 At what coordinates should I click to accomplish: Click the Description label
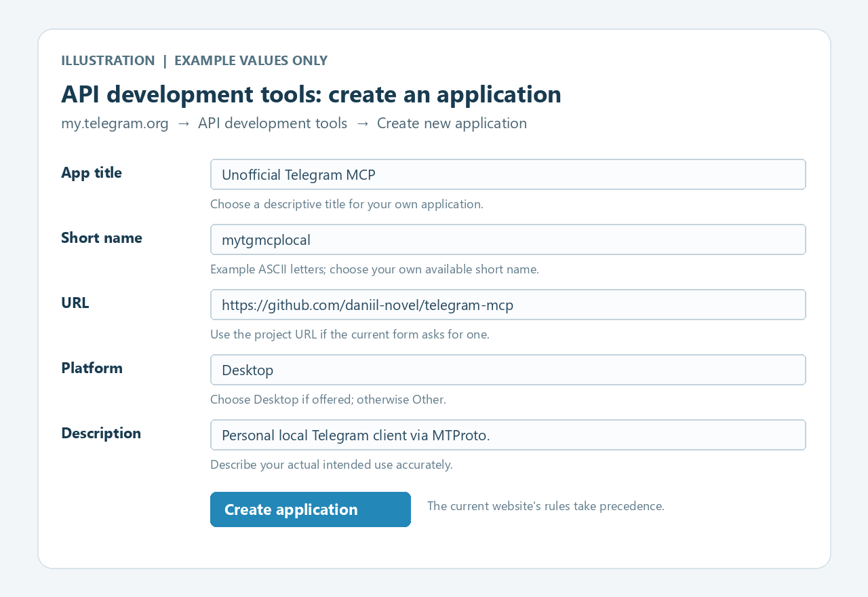[101, 433]
